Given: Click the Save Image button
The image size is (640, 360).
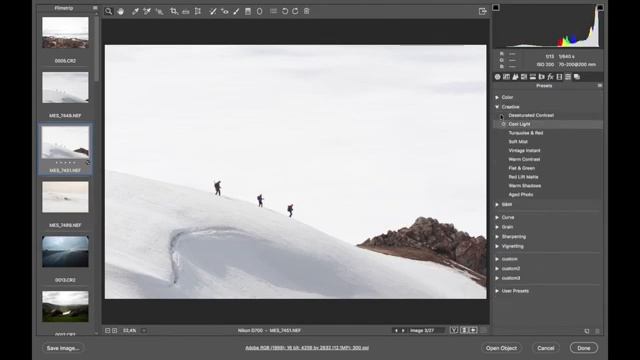Looking at the screenshot, I should click(62, 348).
